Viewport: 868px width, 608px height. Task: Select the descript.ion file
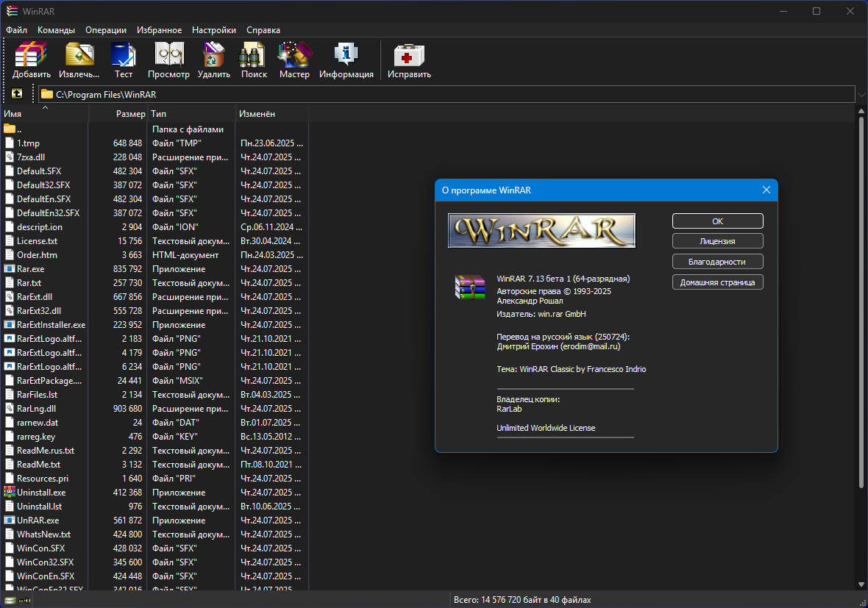coord(39,227)
